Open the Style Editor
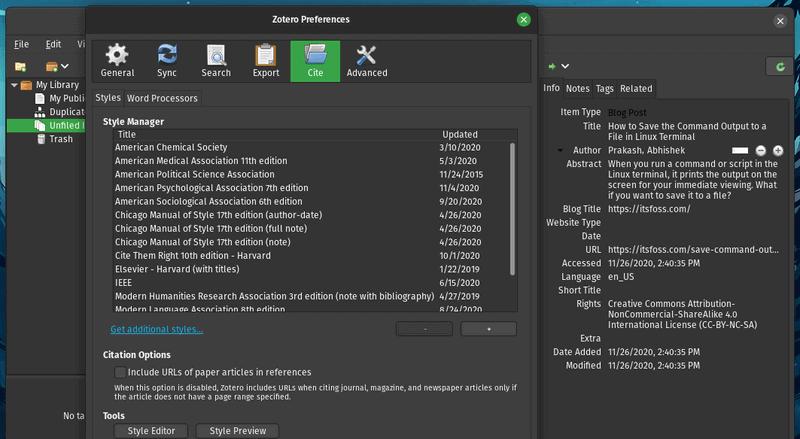Screen dimensions: 800x439 pos(151,431)
